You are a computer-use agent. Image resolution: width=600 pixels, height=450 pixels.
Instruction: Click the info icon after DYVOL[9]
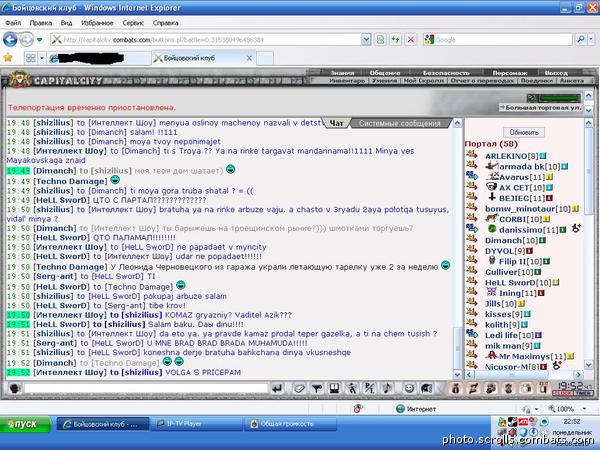click(x=529, y=251)
